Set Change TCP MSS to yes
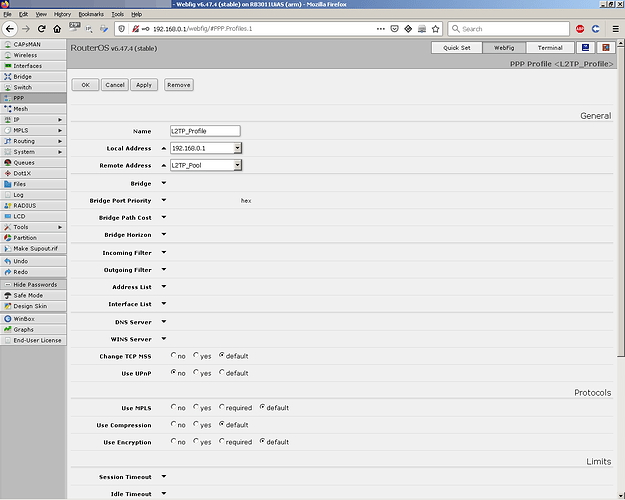Viewport: 625px width, 500px height. pyautogui.click(x=196, y=354)
